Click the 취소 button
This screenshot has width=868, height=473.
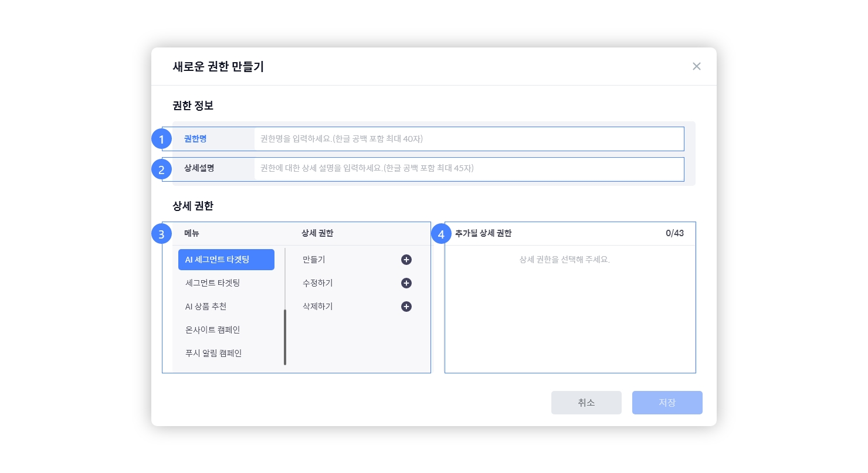[x=586, y=403]
